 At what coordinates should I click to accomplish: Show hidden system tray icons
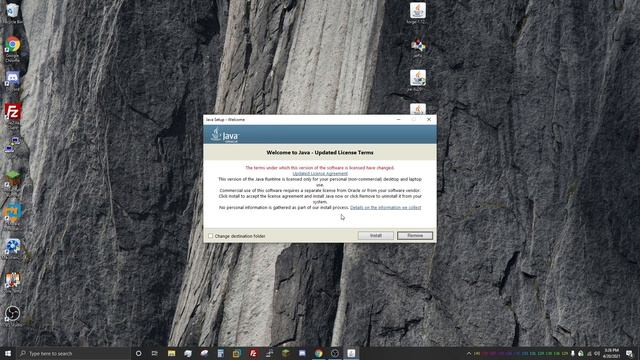(469, 353)
